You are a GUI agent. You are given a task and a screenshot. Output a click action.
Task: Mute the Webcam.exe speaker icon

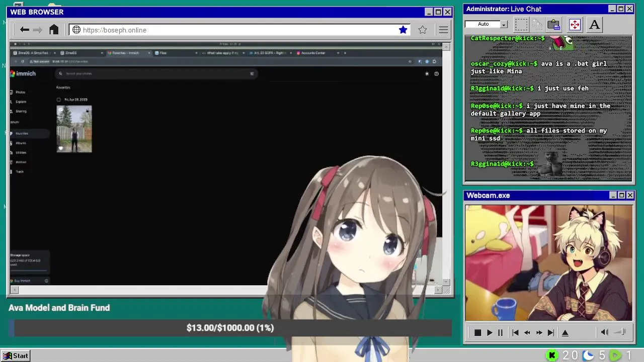pyautogui.click(x=605, y=332)
